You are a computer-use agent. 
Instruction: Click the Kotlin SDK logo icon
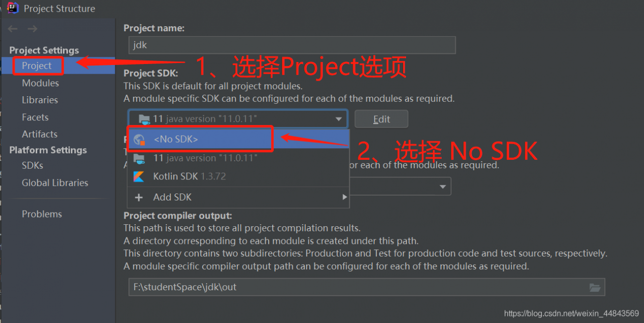[139, 176]
